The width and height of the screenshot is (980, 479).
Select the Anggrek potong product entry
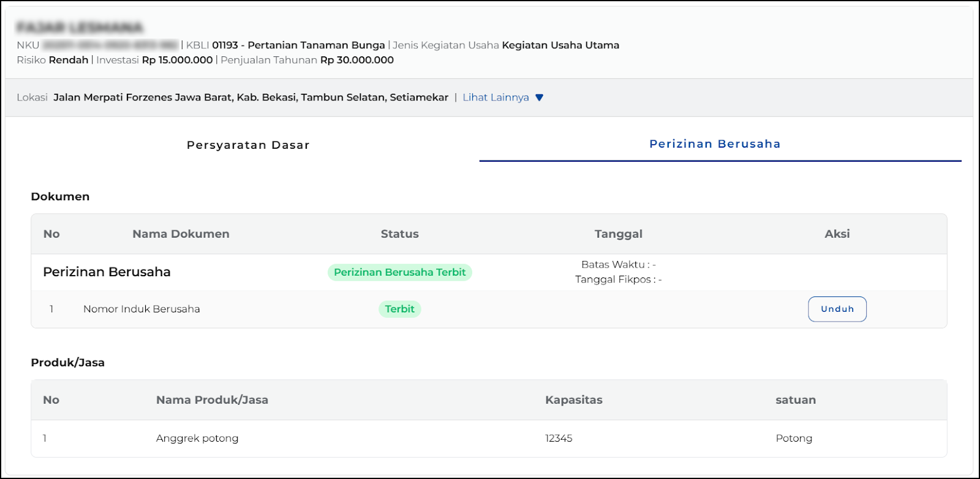click(197, 439)
